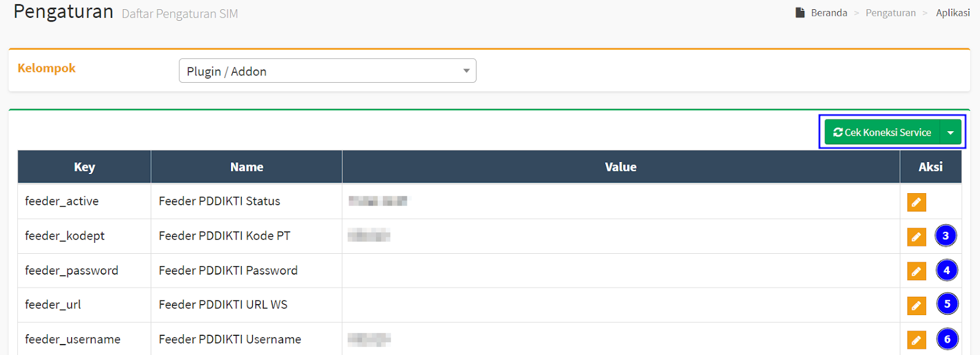Click the Aplikasi breadcrumb item
The image size is (980, 355).
click(x=952, y=13)
